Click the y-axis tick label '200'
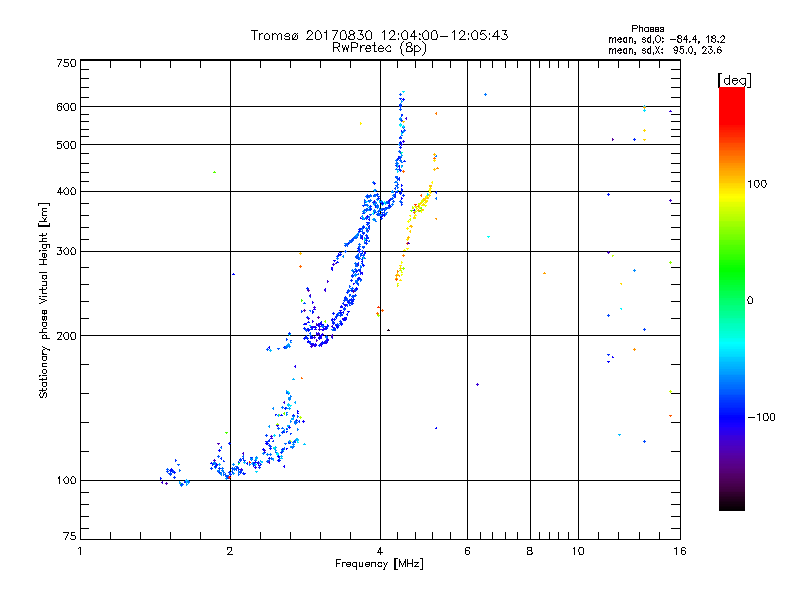Viewport: 800px width, 600px height. point(66,336)
